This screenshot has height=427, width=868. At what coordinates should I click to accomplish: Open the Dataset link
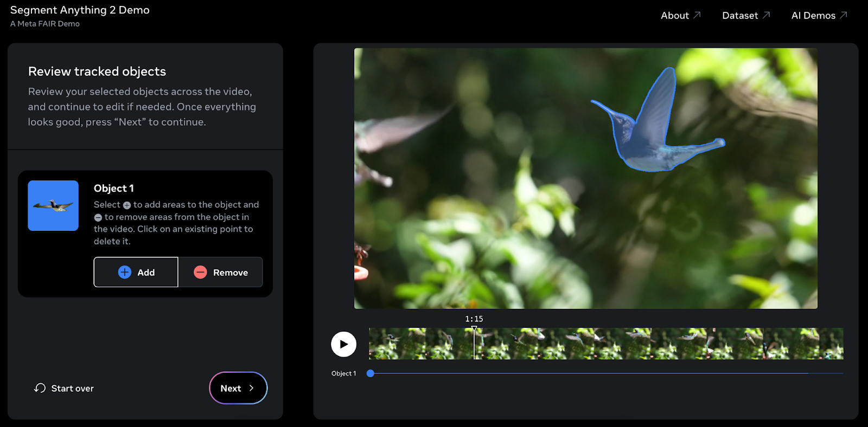(739, 16)
